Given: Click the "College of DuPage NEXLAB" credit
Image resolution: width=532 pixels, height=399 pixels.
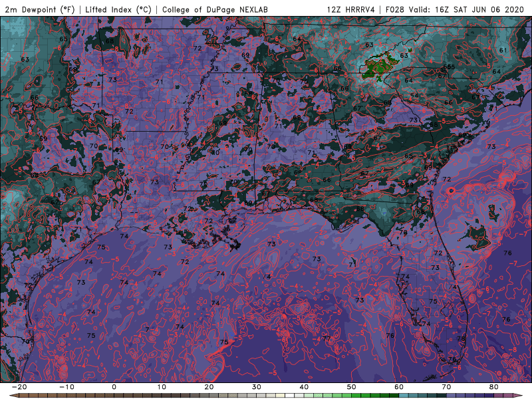Looking at the screenshot, I should point(215,9).
